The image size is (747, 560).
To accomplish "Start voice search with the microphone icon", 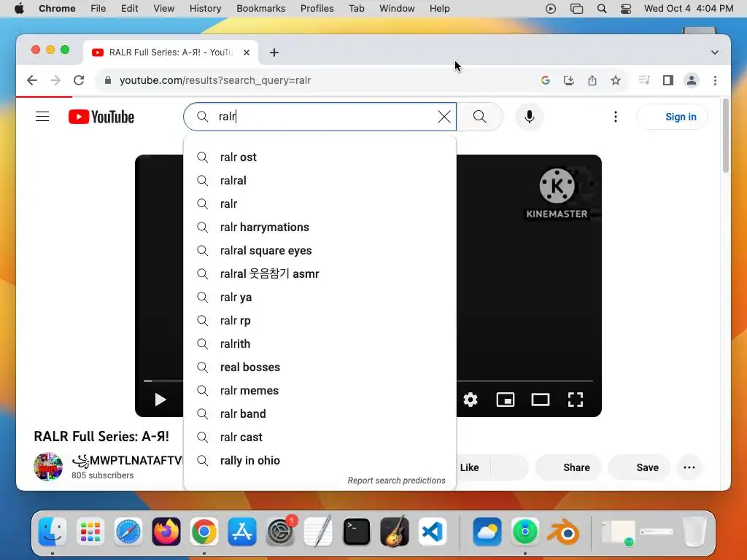I will (x=530, y=117).
